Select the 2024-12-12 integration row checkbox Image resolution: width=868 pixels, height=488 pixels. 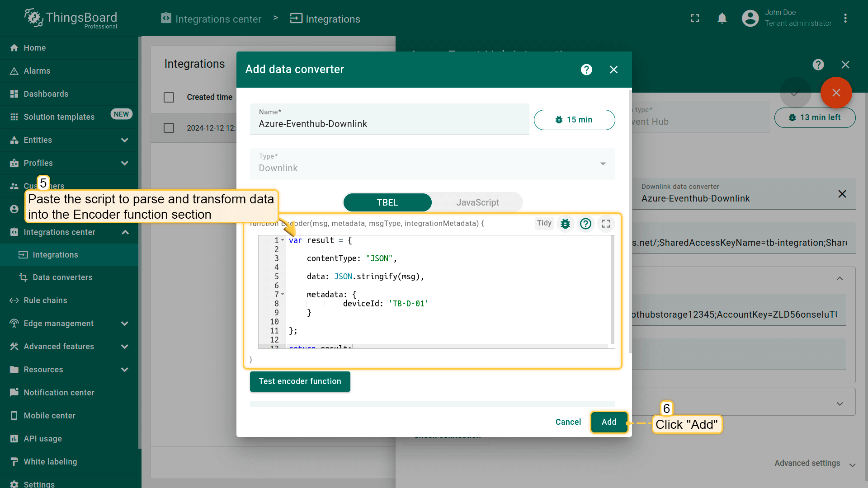(169, 128)
